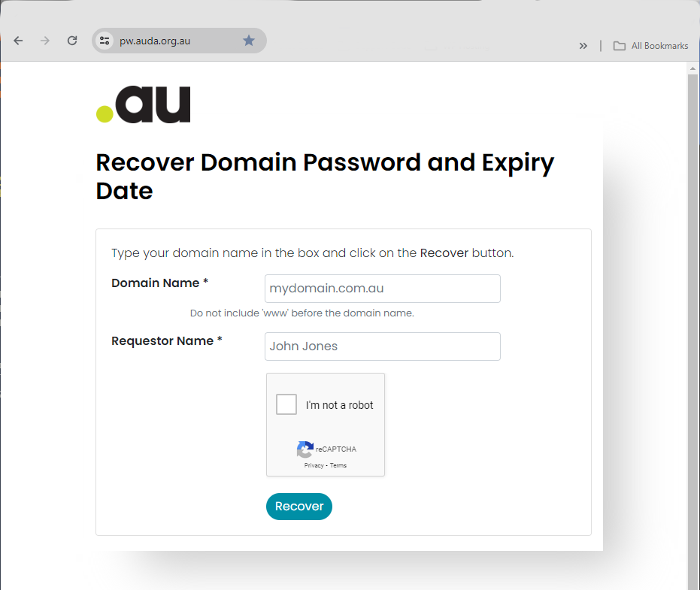The height and width of the screenshot is (590, 700).
Task: Open reCAPTCHA Terms link
Action: (x=338, y=466)
